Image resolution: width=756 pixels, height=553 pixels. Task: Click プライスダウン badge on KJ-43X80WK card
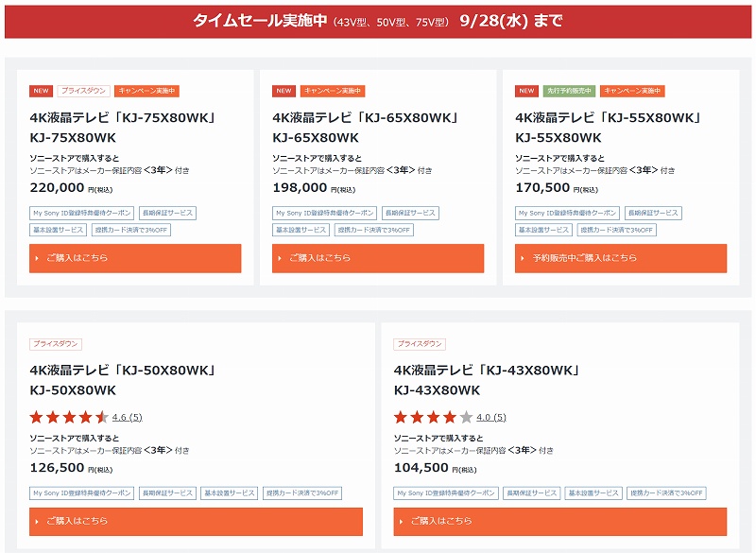click(420, 344)
